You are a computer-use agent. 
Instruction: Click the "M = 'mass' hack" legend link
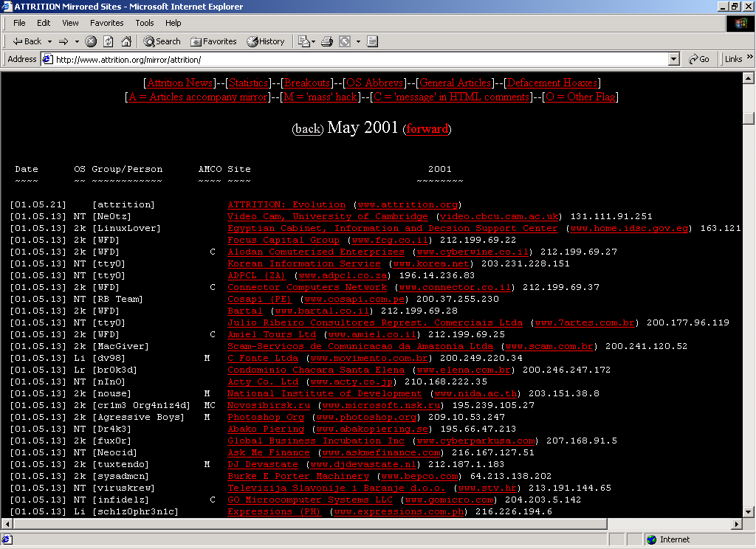point(320,97)
